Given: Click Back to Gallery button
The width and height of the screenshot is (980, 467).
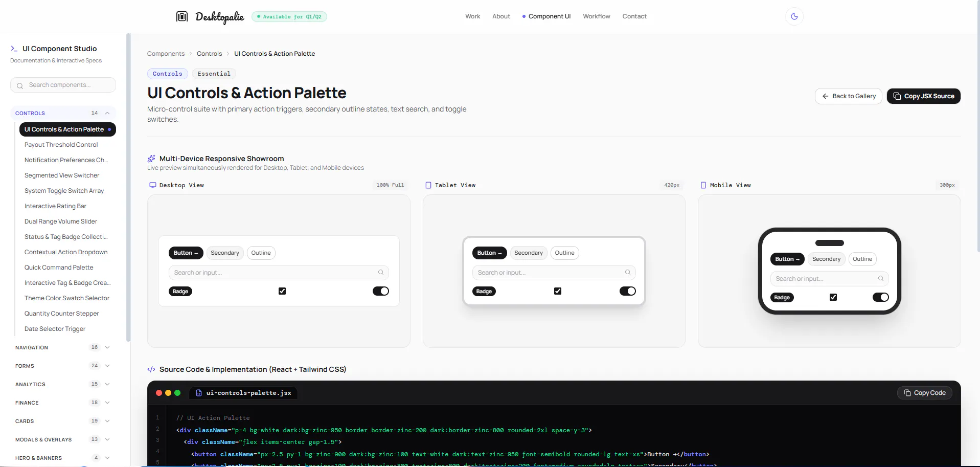Looking at the screenshot, I should (849, 96).
